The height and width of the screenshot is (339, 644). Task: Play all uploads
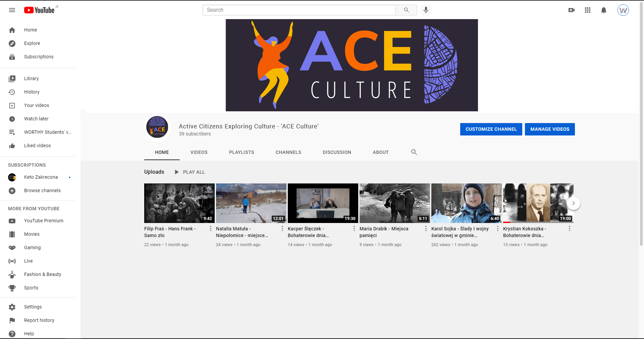click(x=190, y=172)
